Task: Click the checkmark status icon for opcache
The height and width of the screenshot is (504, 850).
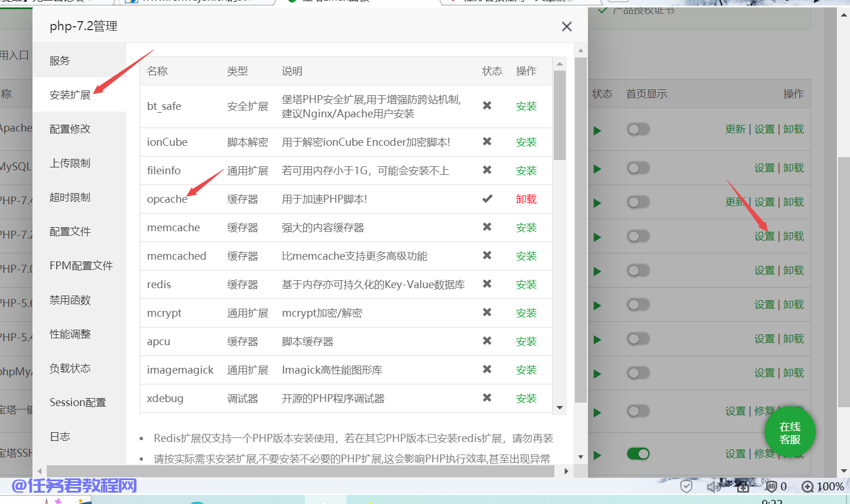Action: point(487,199)
